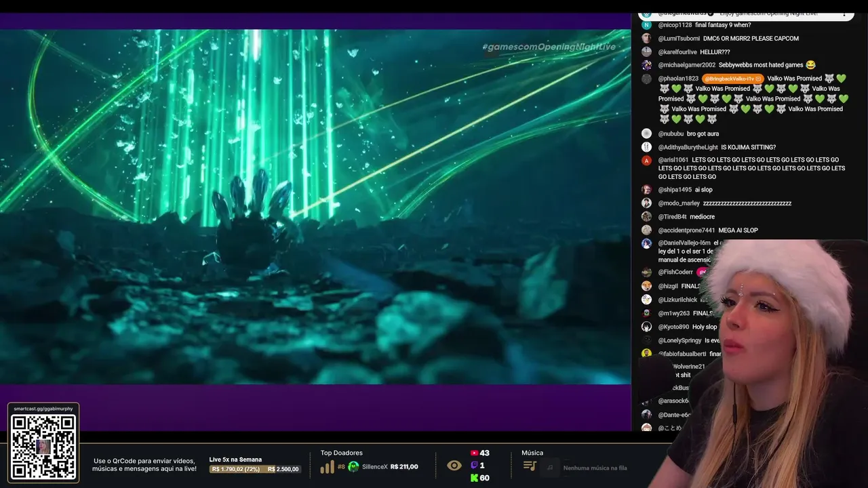Click the gamescom trailer video
The height and width of the screenshot is (488, 868).
pyautogui.click(x=315, y=207)
